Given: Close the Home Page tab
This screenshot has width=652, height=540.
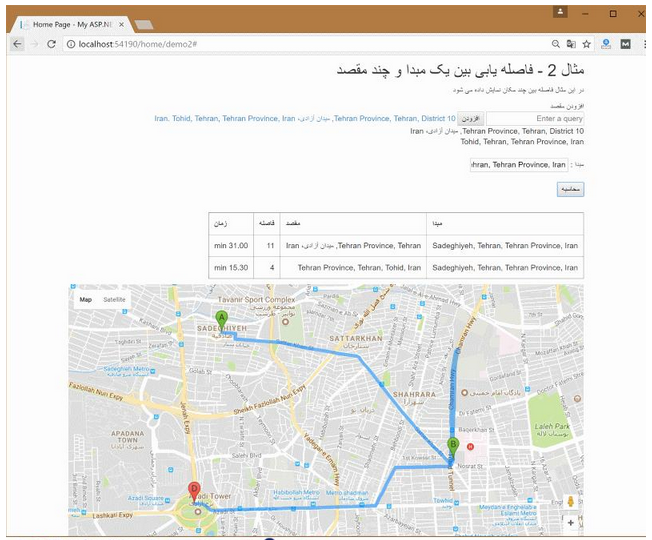Looking at the screenshot, I should point(121,25).
